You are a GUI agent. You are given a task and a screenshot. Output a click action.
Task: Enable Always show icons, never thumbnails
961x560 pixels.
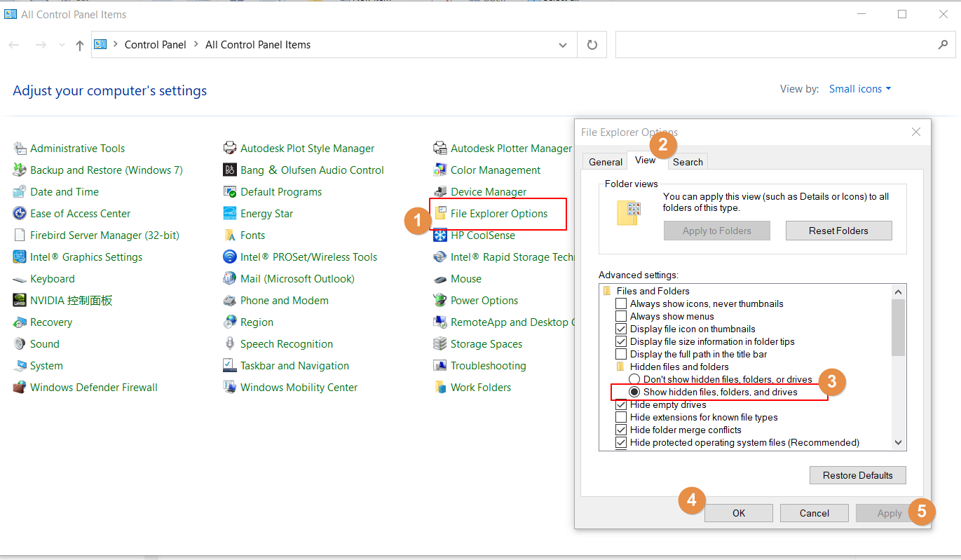[621, 304]
